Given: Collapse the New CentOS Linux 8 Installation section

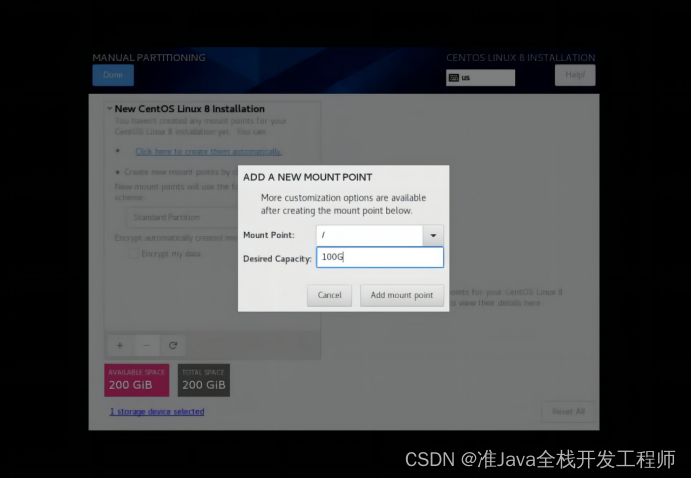Looking at the screenshot, I should (x=109, y=109).
